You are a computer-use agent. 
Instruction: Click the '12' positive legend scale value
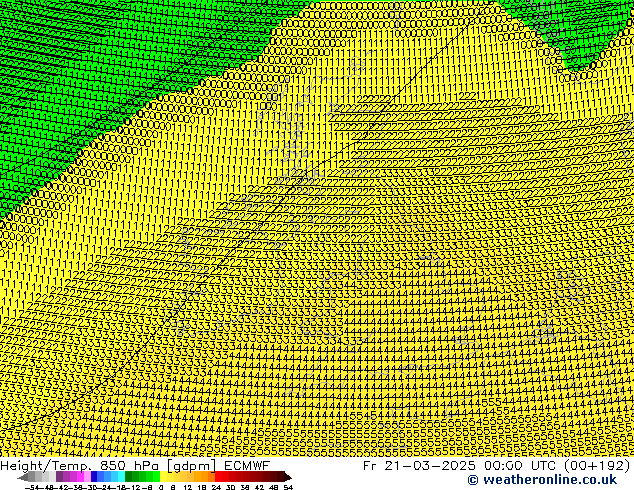(188, 487)
